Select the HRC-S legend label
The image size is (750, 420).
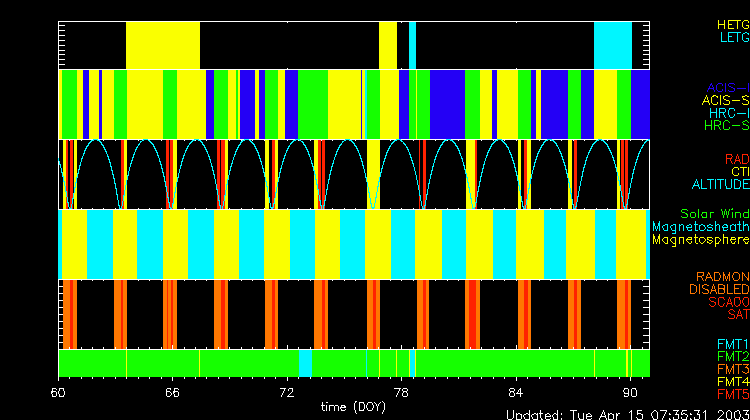click(x=725, y=126)
